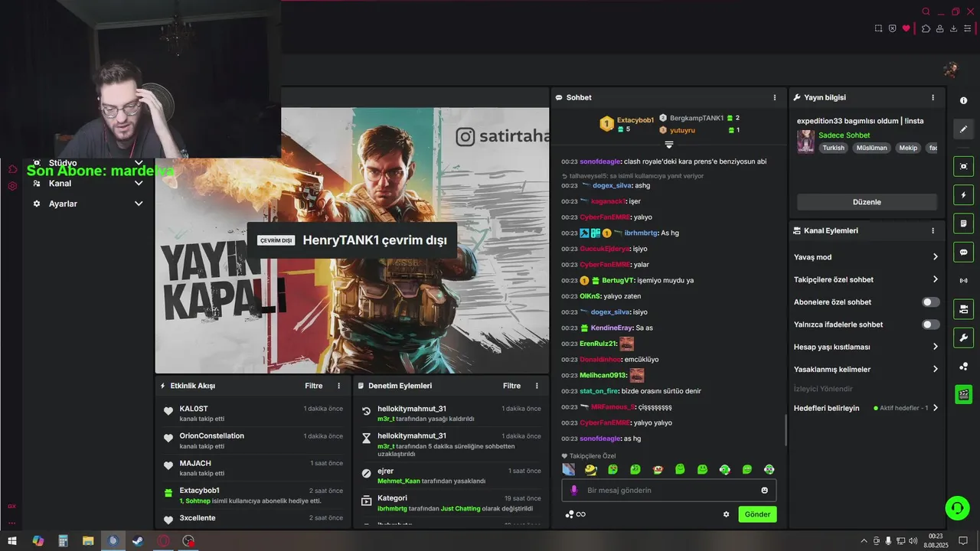The height and width of the screenshot is (551, 980).
Task: Click the yellow bee emote in emote row
Action: coord(590,469)
